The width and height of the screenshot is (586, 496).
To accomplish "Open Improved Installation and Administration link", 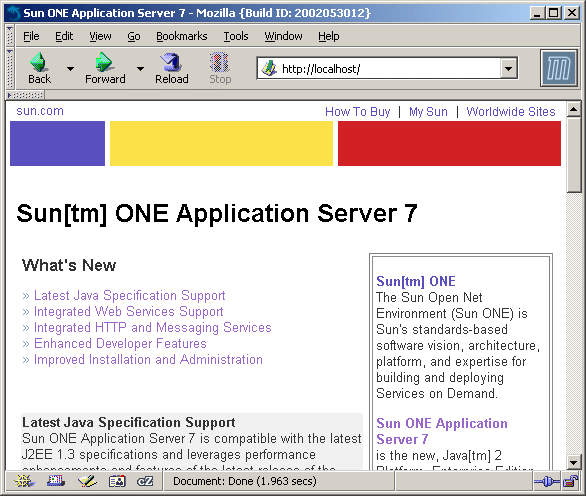I will click(148, 360).
